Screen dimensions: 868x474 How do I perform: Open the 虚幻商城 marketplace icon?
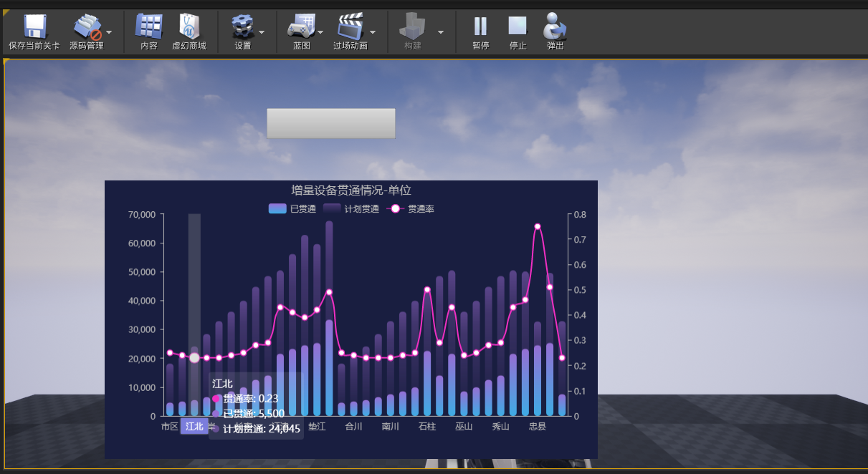pos(189,29)
